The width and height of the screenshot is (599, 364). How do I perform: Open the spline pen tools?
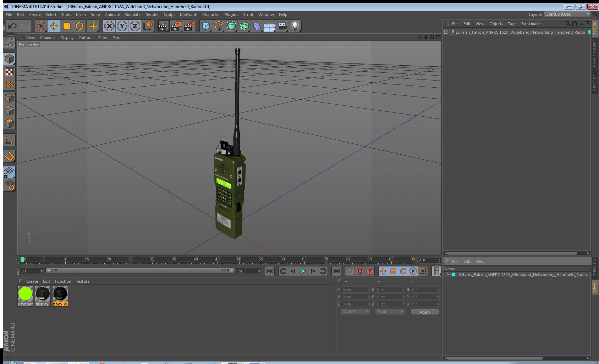pyautogui.click(x=219, y=26)
